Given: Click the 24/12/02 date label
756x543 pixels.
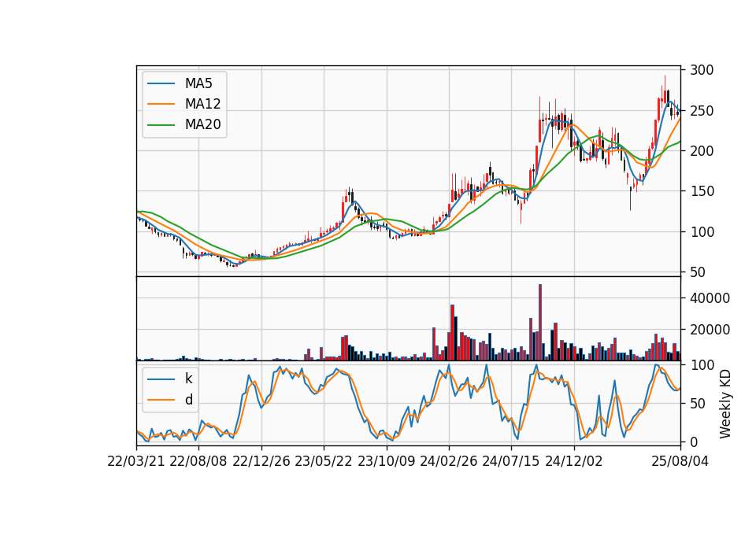Looking at the screenshot, I should pyautogui.click(x=574, y=461).
